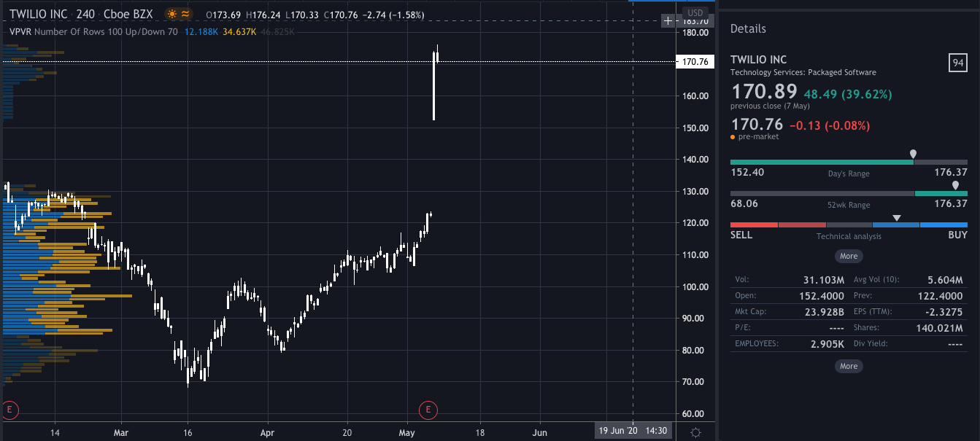Click the 52wk Range slider marker
The width and height of the screenshot is (980, 441).
[955, 186]
